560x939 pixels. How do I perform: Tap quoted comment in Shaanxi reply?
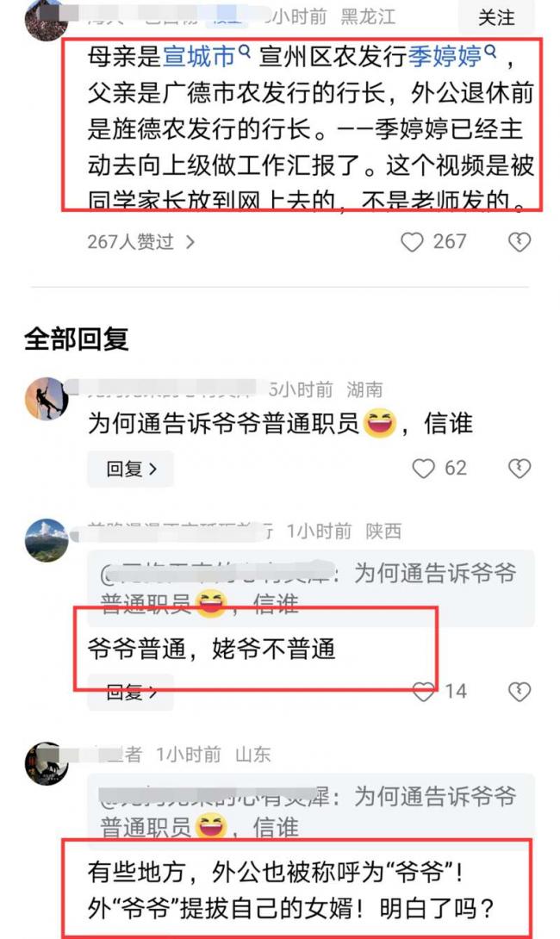[311, 588]
